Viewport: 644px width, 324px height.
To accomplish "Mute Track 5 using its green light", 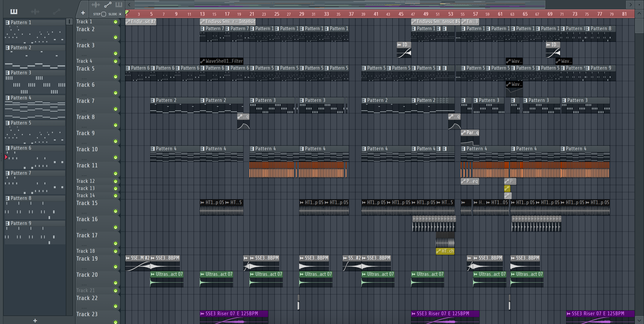I will [115, 77].
